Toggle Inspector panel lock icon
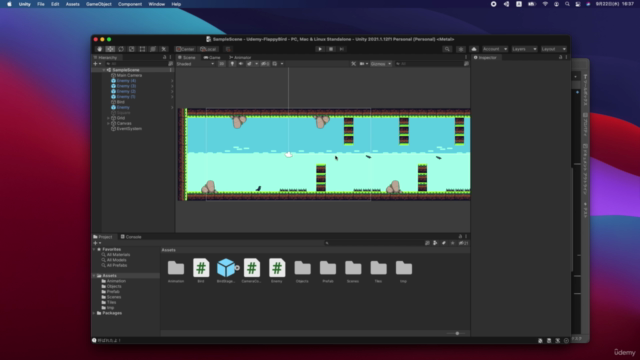The image size is (640, 360). pyautogui.click(x=560, y=58)
